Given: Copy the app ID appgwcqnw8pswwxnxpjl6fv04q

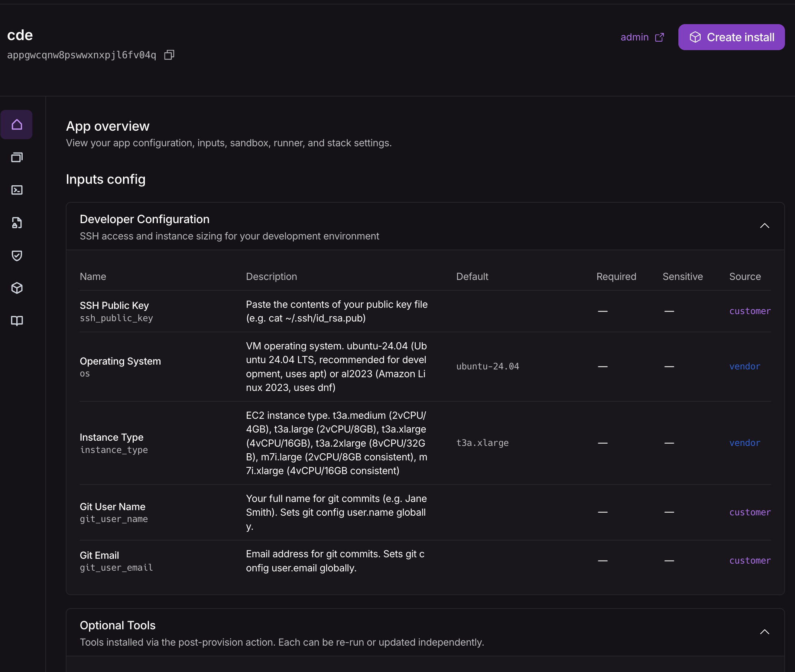Looking at the screenshot, I should click(x=169, y=55).
